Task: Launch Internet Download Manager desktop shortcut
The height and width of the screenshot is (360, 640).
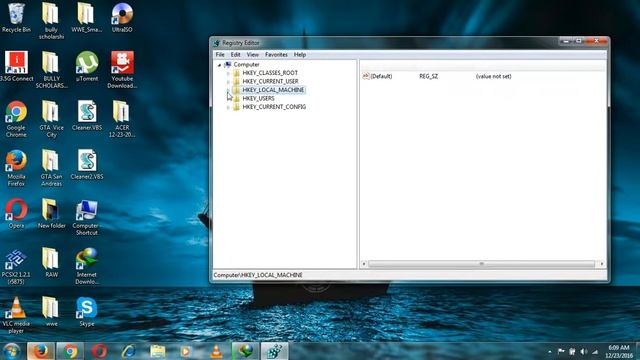Action: (x=87, y=266)
